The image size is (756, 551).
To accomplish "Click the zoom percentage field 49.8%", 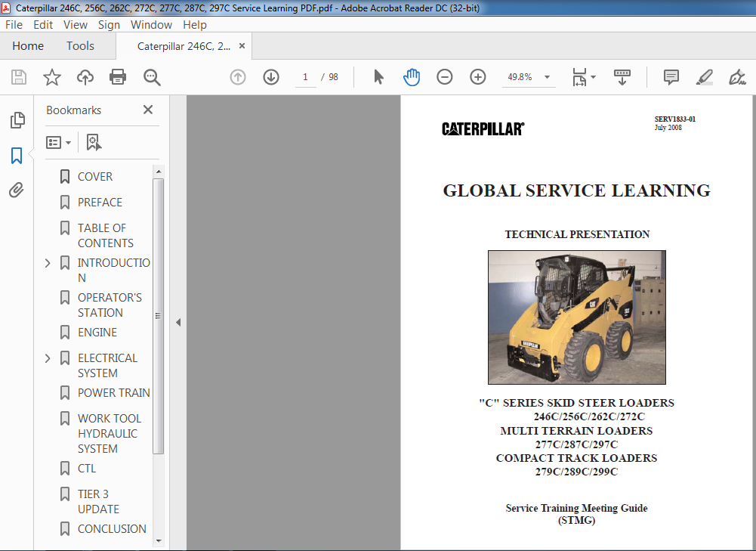I will [520, 77].
